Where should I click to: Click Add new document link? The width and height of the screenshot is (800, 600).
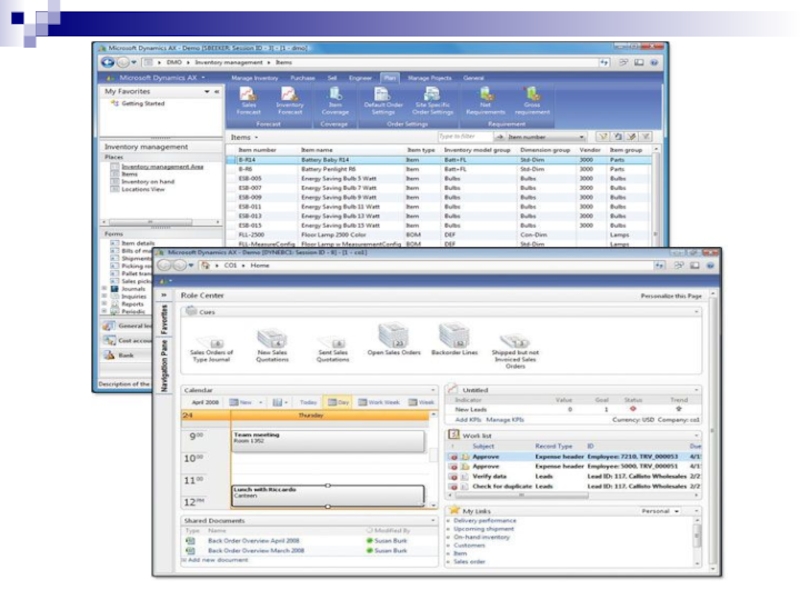[218, 560]
